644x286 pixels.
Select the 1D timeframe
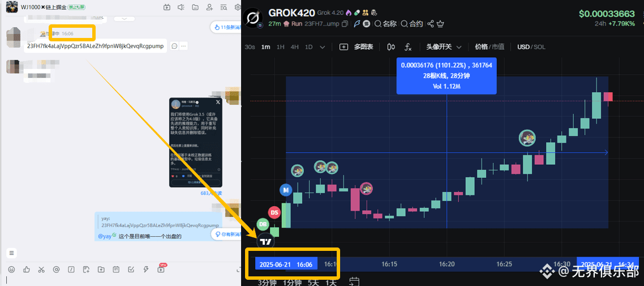tap(308, 47)
